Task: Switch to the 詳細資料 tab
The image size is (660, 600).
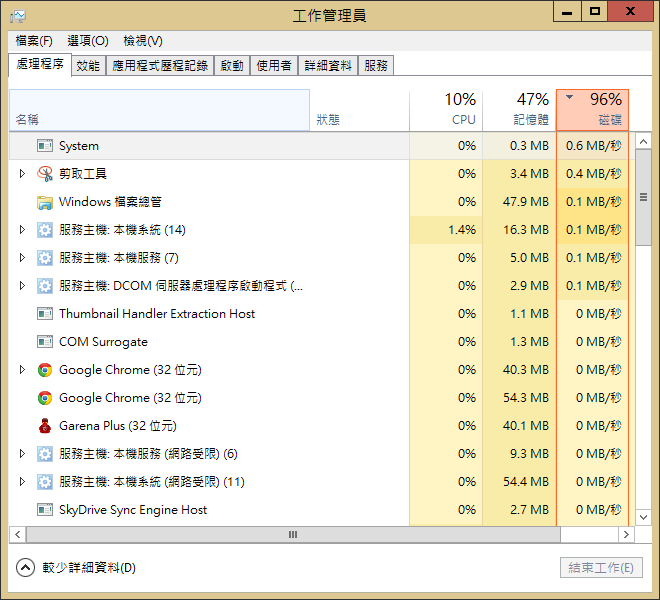Action: [328, 66]
